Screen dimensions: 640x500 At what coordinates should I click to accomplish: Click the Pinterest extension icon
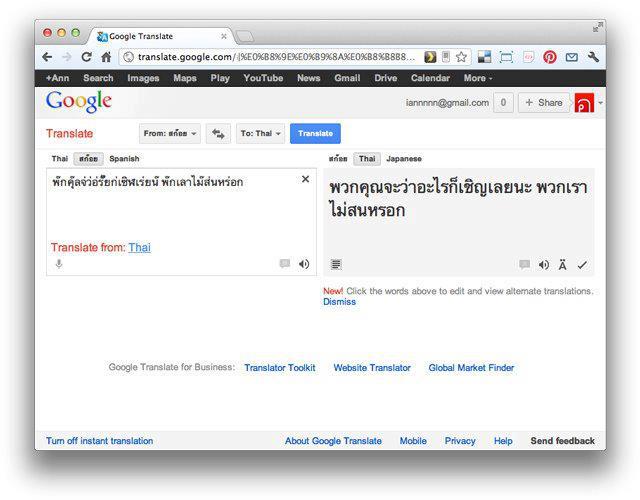click(549, 57)
